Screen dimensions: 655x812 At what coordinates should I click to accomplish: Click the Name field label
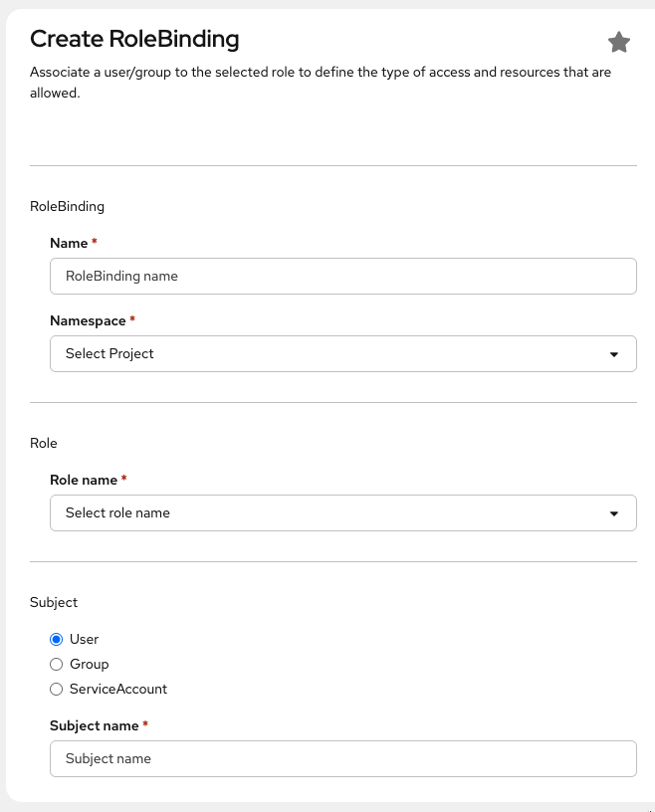pos(69,243)
